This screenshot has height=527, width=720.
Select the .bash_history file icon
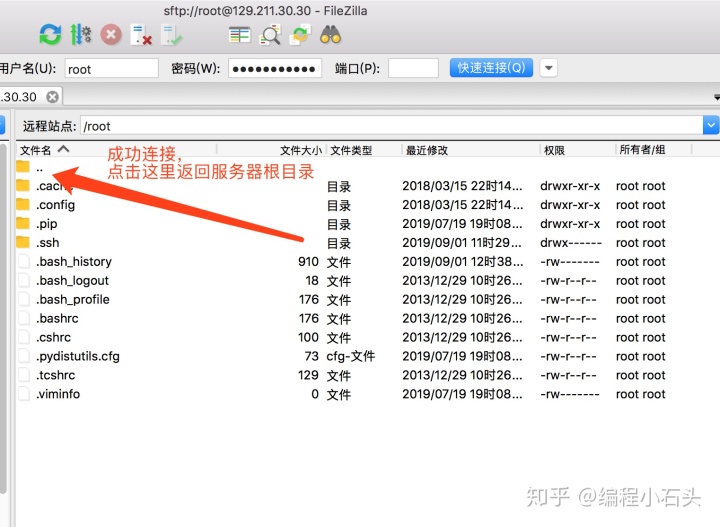coord(23,261)
